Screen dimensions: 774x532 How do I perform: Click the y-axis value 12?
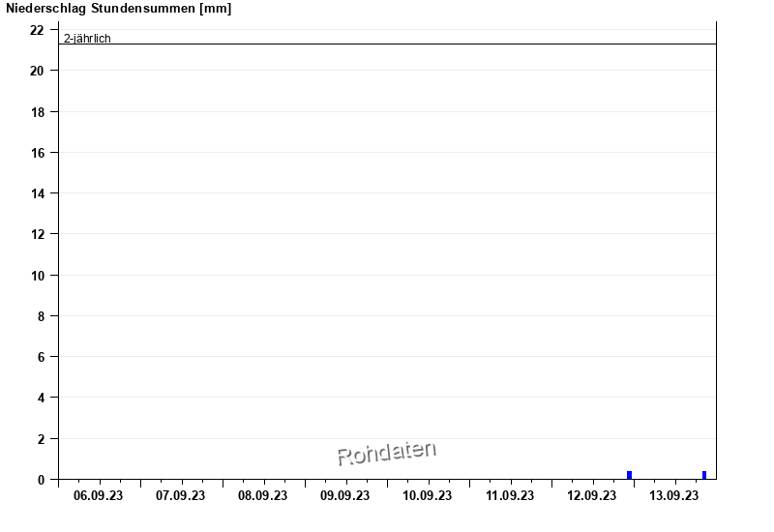[38, 234]
